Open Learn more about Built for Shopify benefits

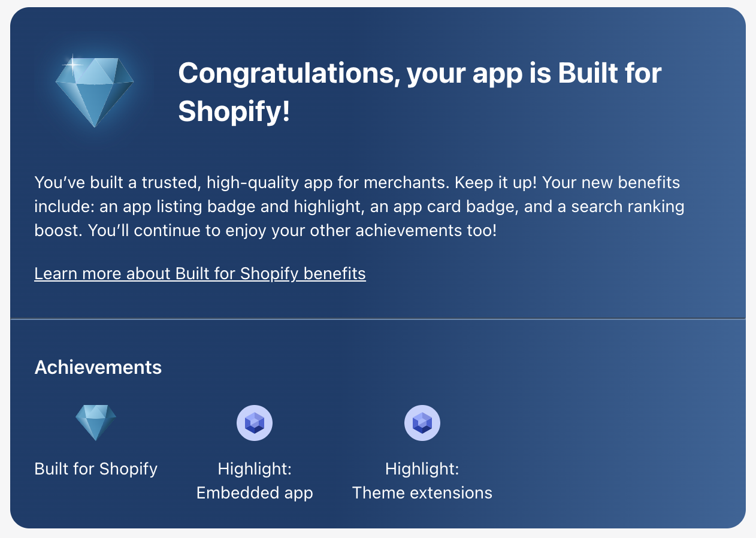click(200, 274)
